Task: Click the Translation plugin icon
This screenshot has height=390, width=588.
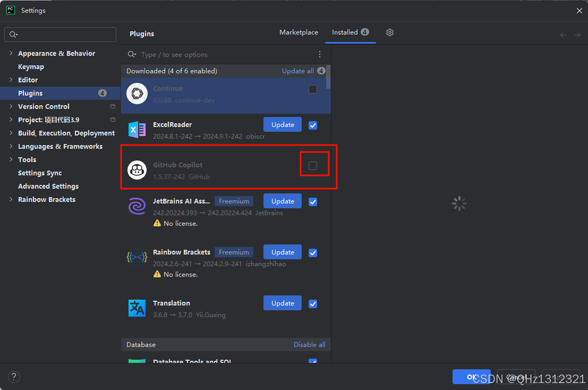Action: click(137, 308)
